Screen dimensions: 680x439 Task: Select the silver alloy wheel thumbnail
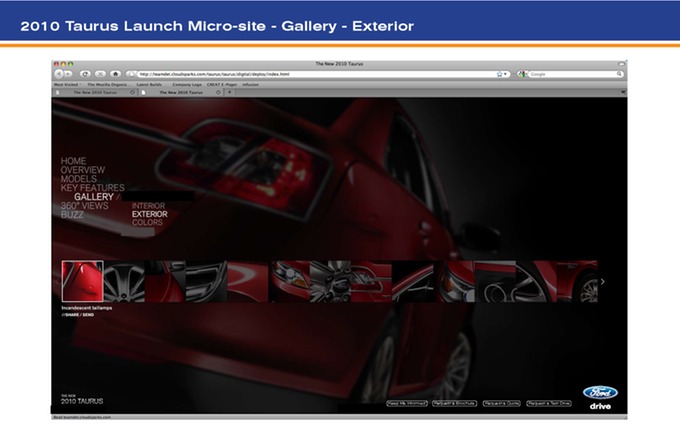(124, 281)
